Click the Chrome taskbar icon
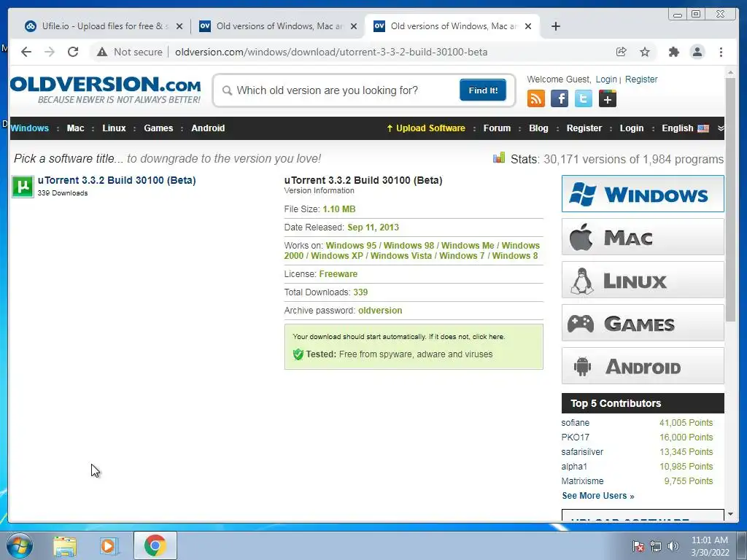 (x=155, y=545)
